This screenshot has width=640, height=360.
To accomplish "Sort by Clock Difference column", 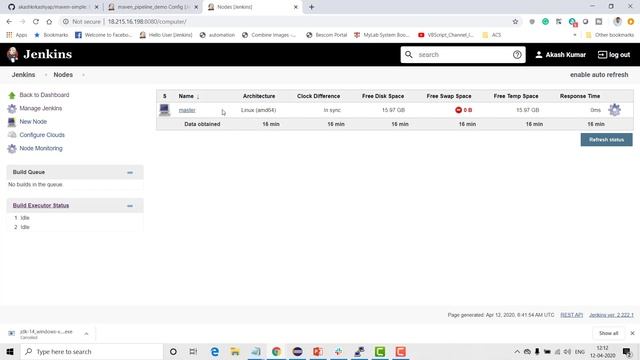I will [x=318, y=96].
